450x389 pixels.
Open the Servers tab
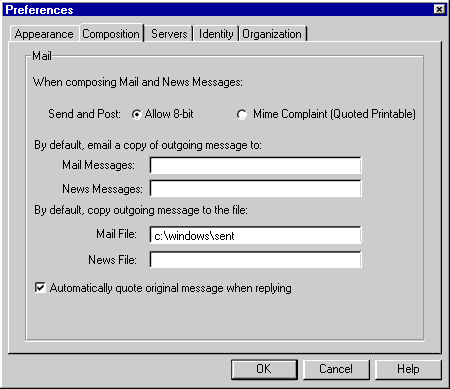point(169,34)
